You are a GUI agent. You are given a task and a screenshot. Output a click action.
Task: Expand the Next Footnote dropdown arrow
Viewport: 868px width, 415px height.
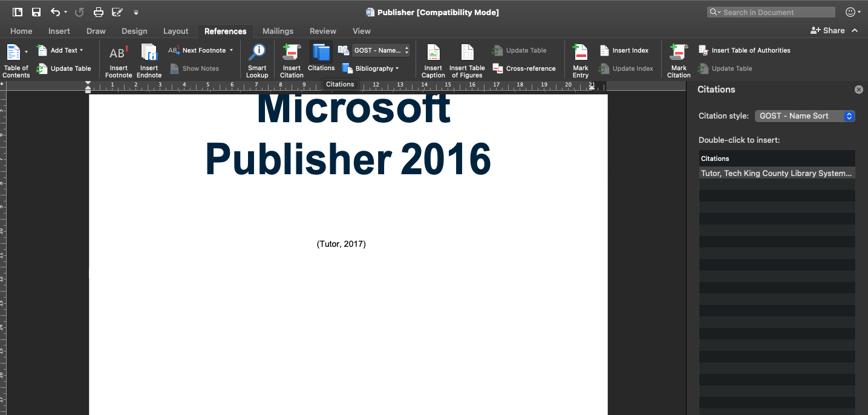231,50
